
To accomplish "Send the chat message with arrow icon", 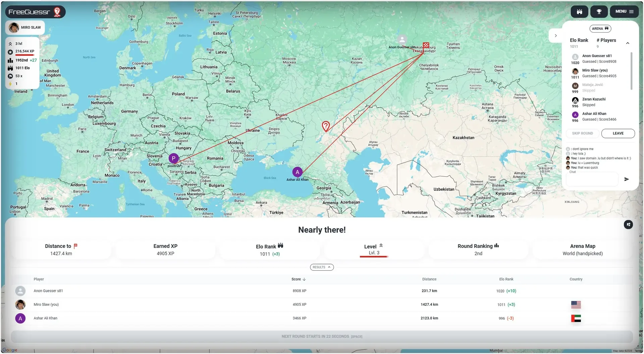I will [x=626, y=179].
